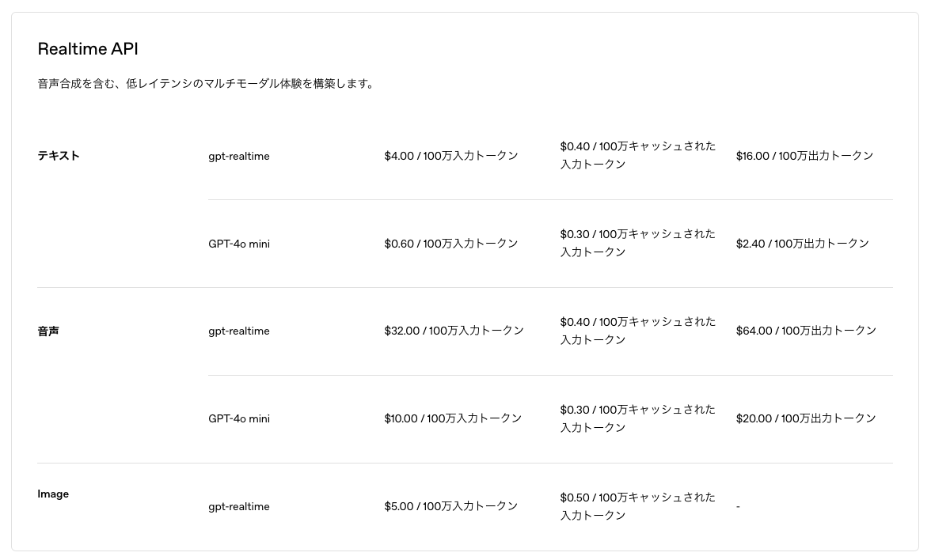Click GPT-4o mini in the テキスト section
Image resolution: width=931 pixels, height=560 pixels.
point(239,244)
